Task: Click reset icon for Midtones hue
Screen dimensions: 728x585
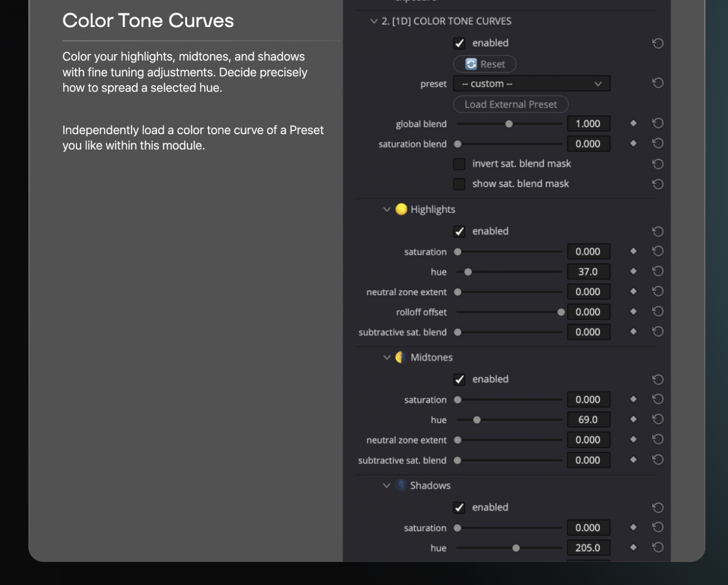Action: [x=657, y=420]
